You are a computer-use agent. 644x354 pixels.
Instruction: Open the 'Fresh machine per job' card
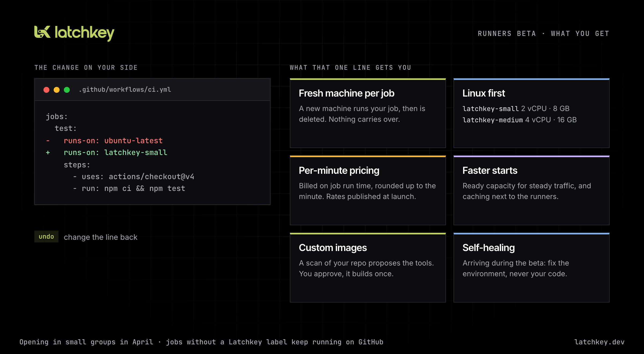(x=368, y=113)
